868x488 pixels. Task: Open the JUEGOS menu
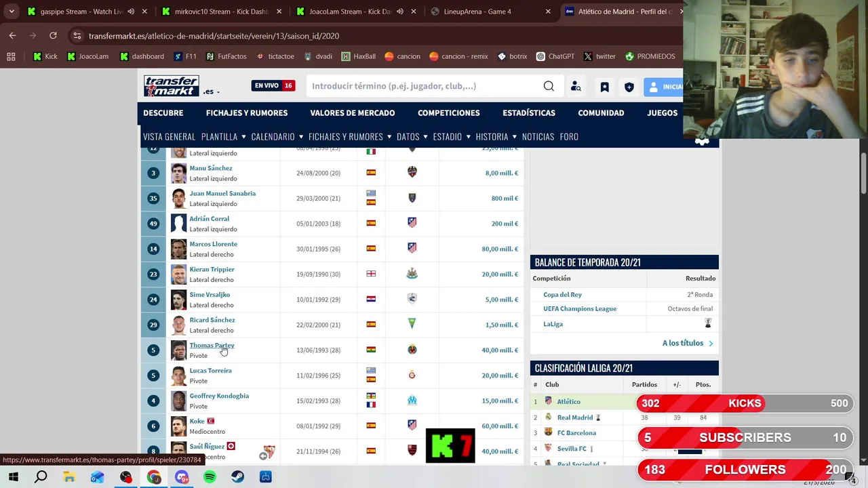(662, 113)
